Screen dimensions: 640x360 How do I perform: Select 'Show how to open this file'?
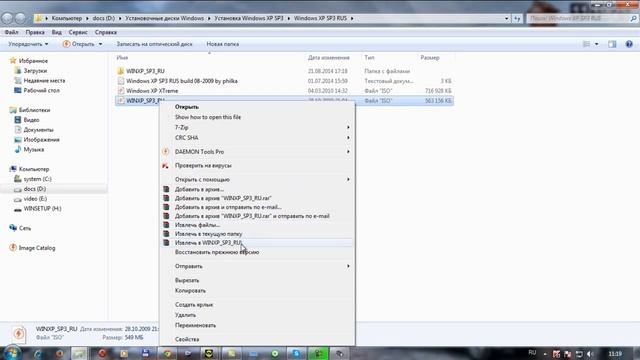[x=257, y=117]
